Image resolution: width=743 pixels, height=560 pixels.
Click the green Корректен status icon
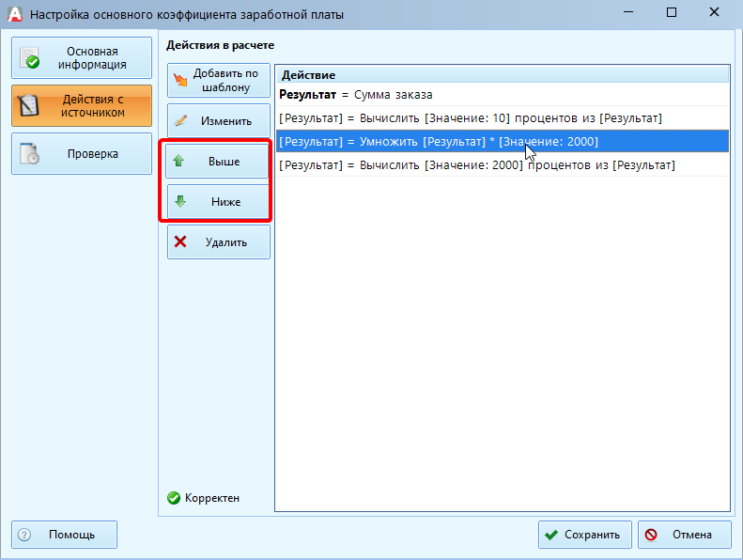click(x=174, y=498)
